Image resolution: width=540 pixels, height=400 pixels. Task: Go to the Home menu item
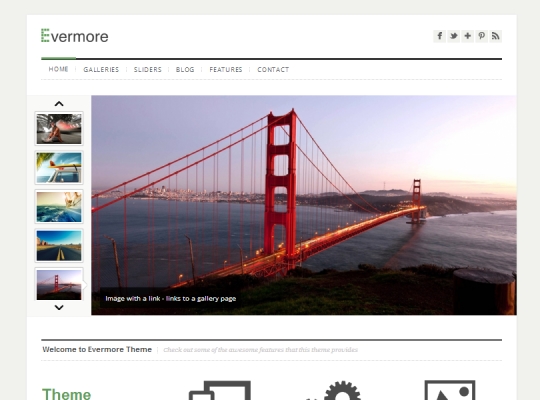(x=59, y=69)
